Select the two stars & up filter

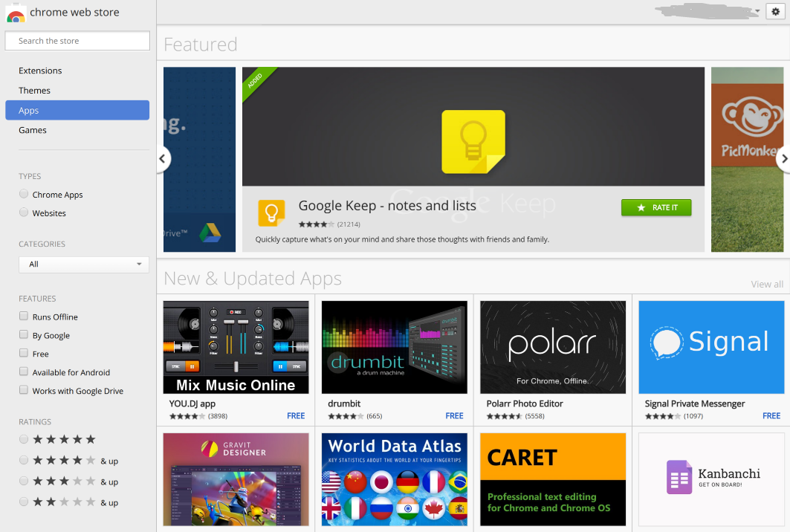pos(24,502)
